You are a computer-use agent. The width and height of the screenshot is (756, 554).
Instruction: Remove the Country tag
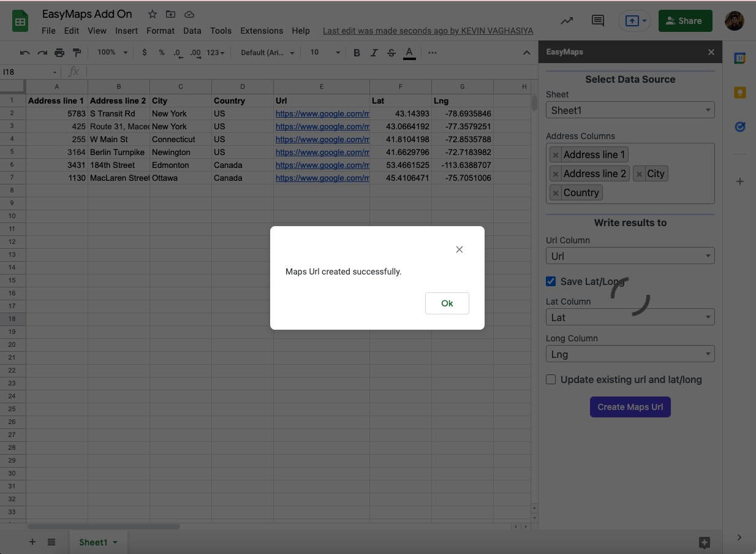coord(556,193)
